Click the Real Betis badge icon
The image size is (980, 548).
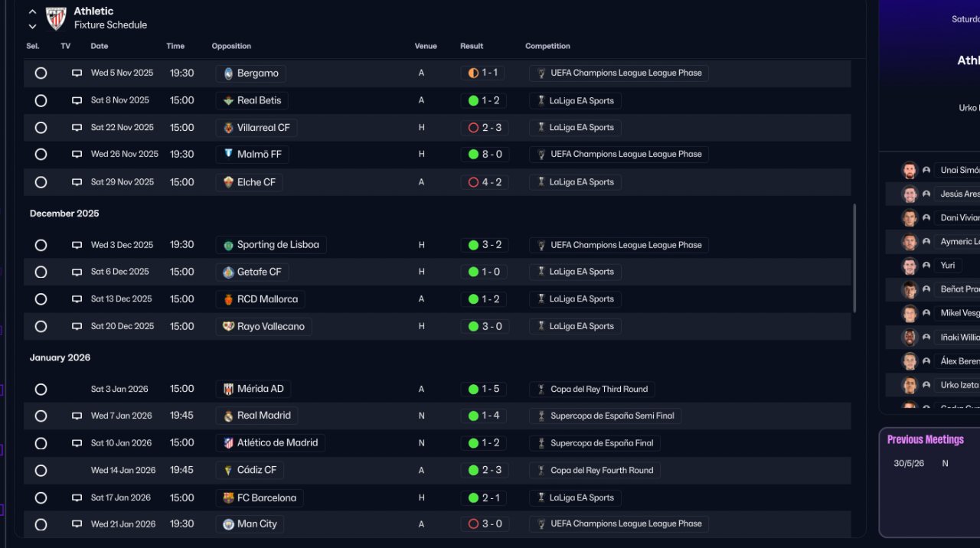228,100
